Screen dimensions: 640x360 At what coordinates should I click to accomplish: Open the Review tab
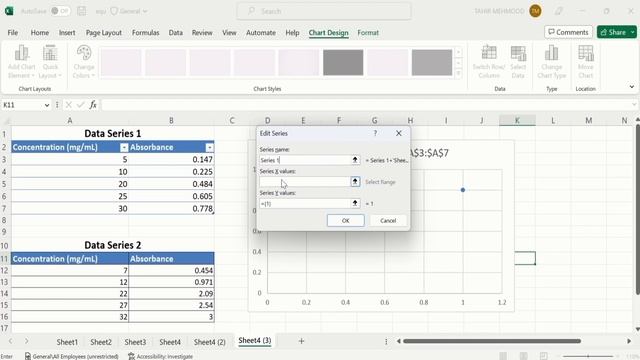tap(202, 33)
